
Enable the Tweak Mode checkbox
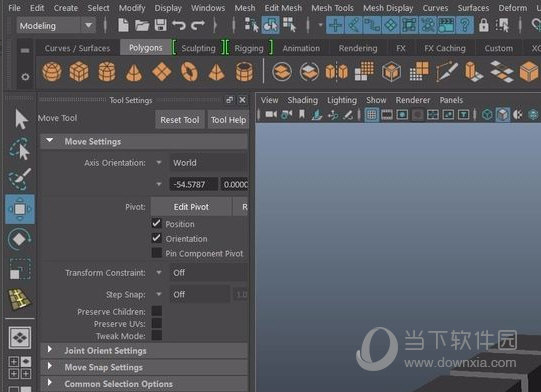[x=157, y=335]
